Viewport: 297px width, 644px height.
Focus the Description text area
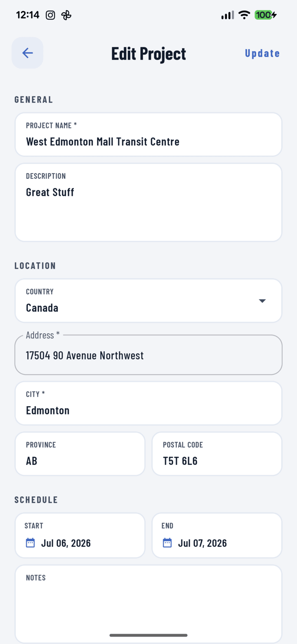pyautogui.click(x=148, y=202)
